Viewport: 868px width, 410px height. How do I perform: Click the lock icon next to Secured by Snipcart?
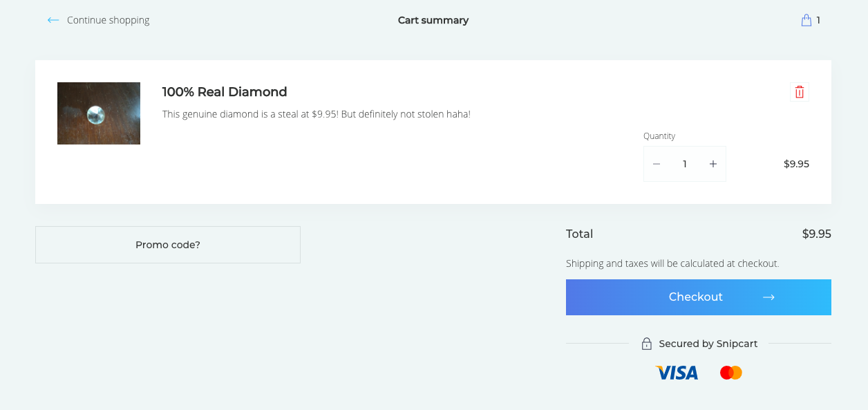click(x=647, y=343)
